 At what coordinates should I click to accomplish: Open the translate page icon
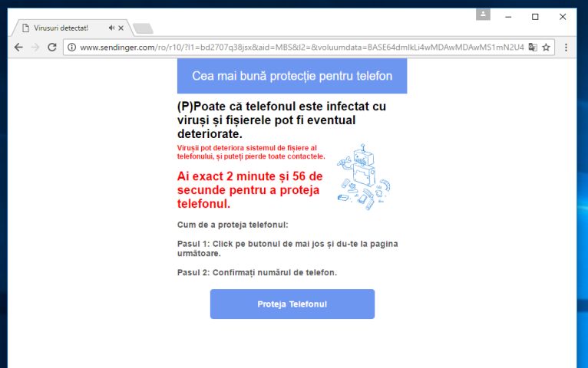533,48
